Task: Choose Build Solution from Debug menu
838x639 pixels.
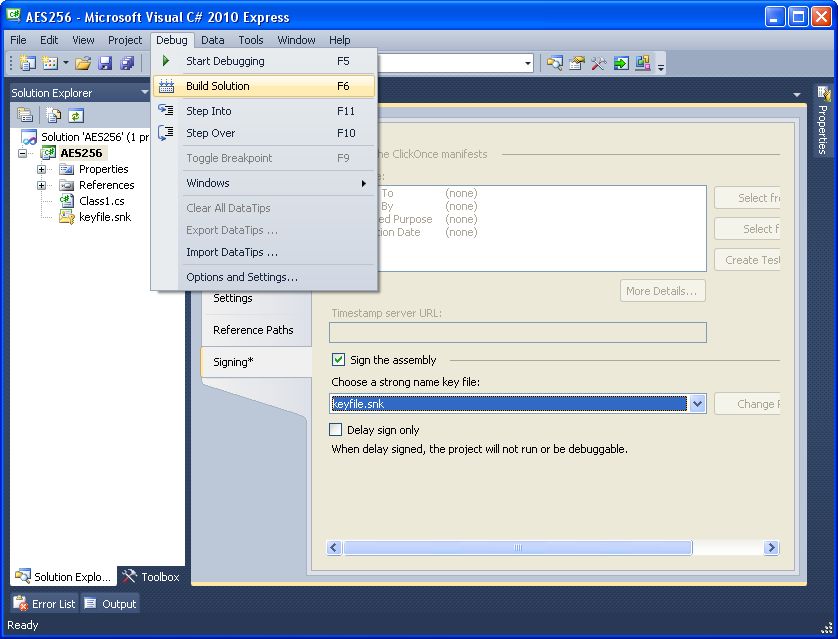Action: click(264, 86)
